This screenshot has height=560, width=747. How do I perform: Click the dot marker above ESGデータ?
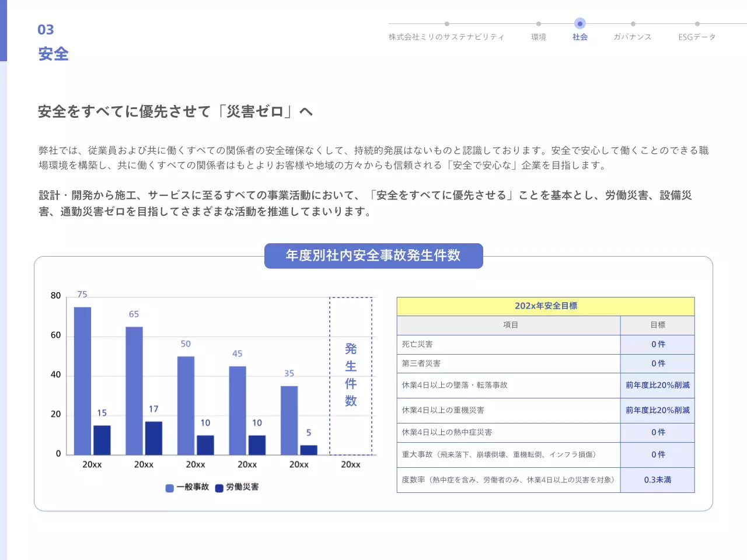click(x=697, y=24)
